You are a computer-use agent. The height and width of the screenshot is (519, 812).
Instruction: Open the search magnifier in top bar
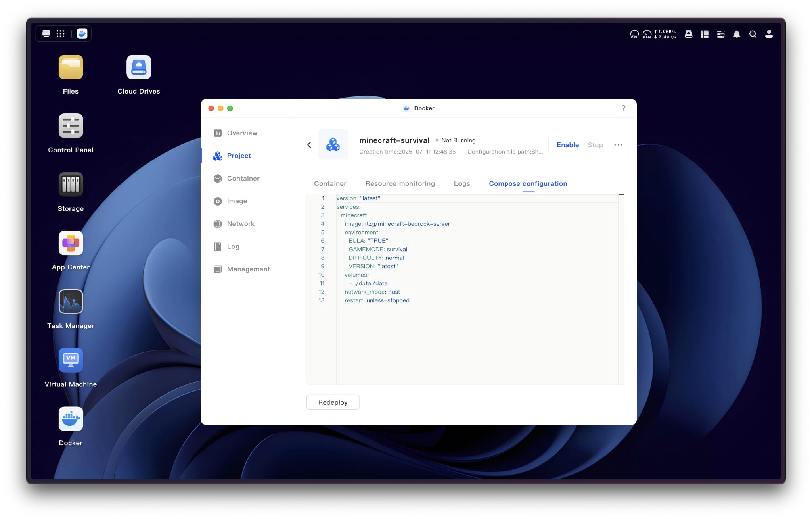point(753,34)
